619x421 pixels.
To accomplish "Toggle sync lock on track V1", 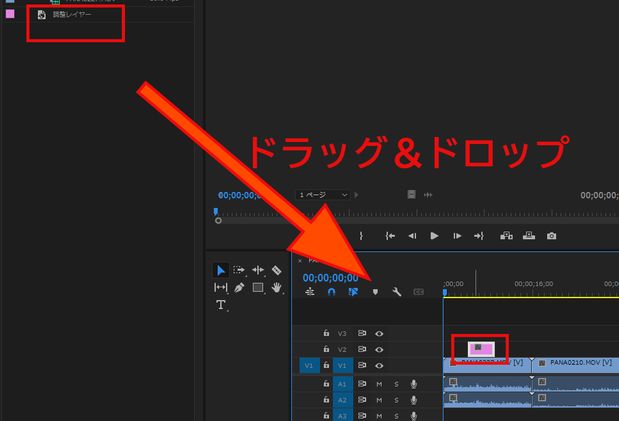I will tap(362, 365).
